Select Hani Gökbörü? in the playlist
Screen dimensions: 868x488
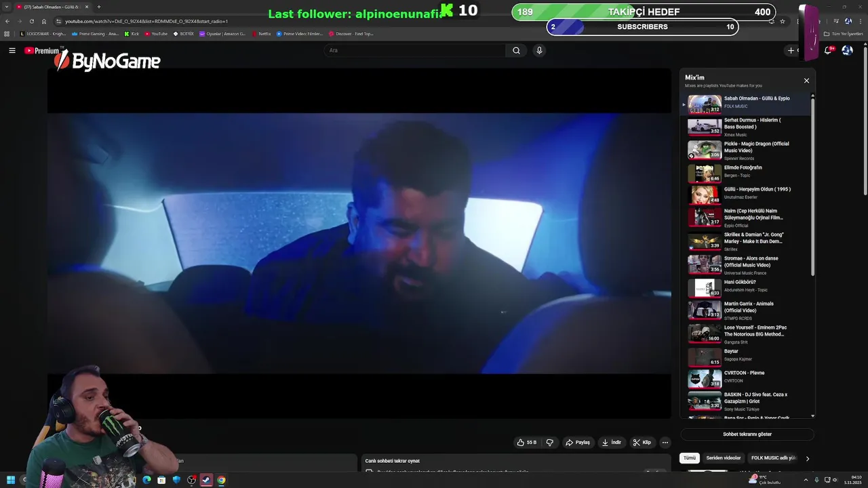tap(745, 288)
